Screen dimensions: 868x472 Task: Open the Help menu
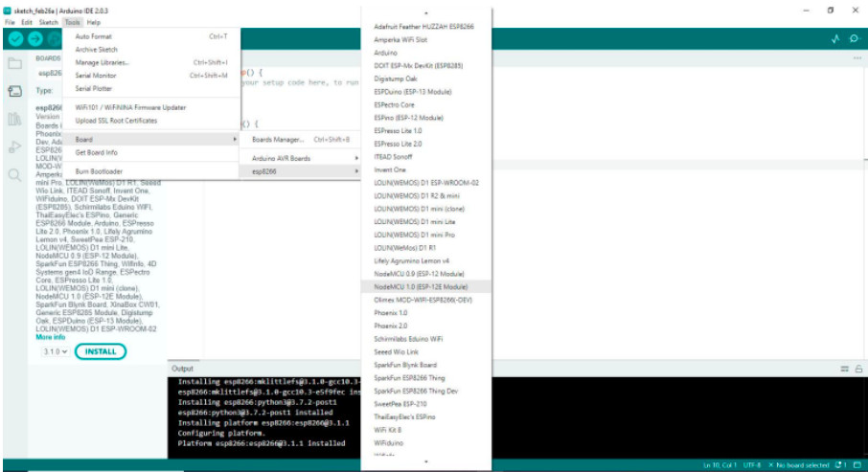(94, 23)
